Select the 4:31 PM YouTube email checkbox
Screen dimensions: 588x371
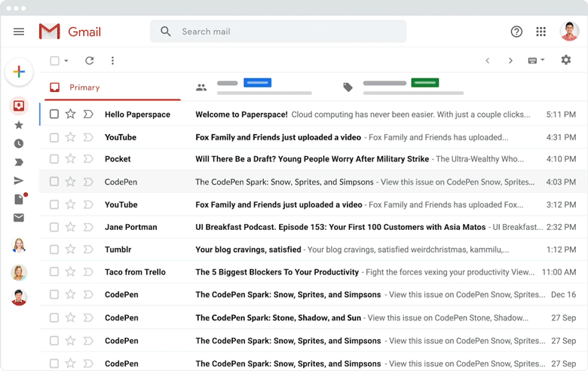(x=54, y=137)
